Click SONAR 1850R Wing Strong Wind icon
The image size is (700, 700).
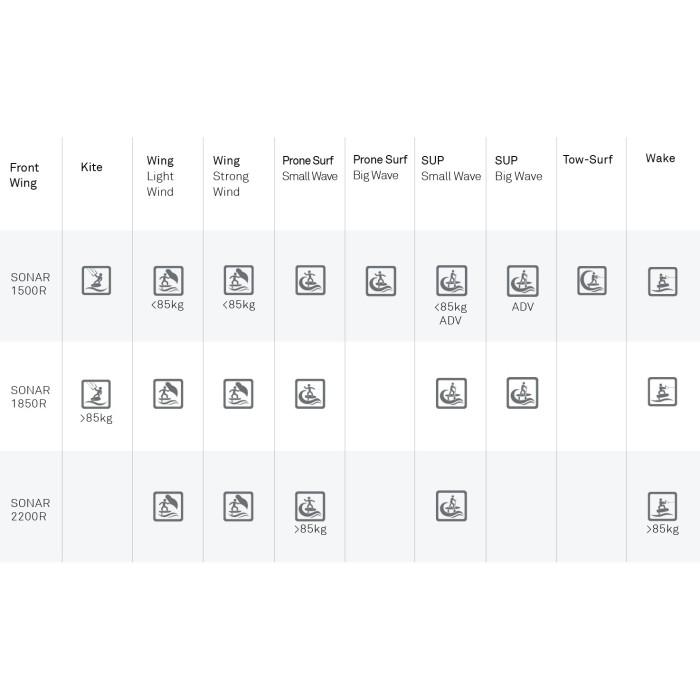[x=238, y=394]
